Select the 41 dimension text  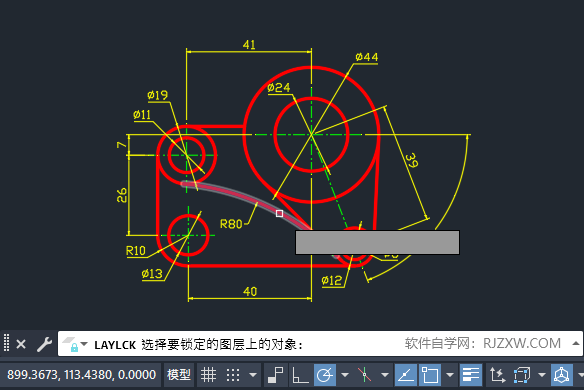tap(249, 45)
